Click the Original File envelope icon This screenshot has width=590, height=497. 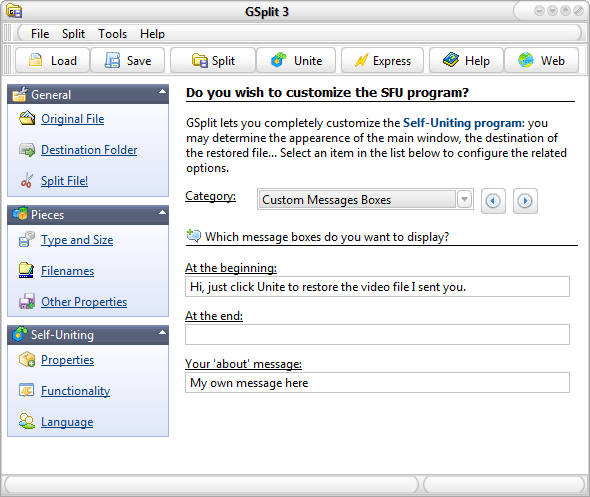point(27,119)
